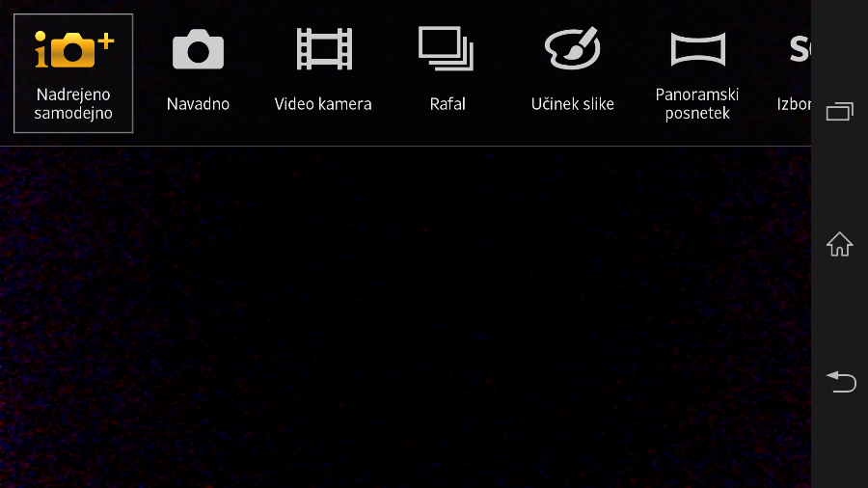The height and width of the screenshot is (488, 868).
Task: Select the panorama sweep icon
Action: pos(696,49)
